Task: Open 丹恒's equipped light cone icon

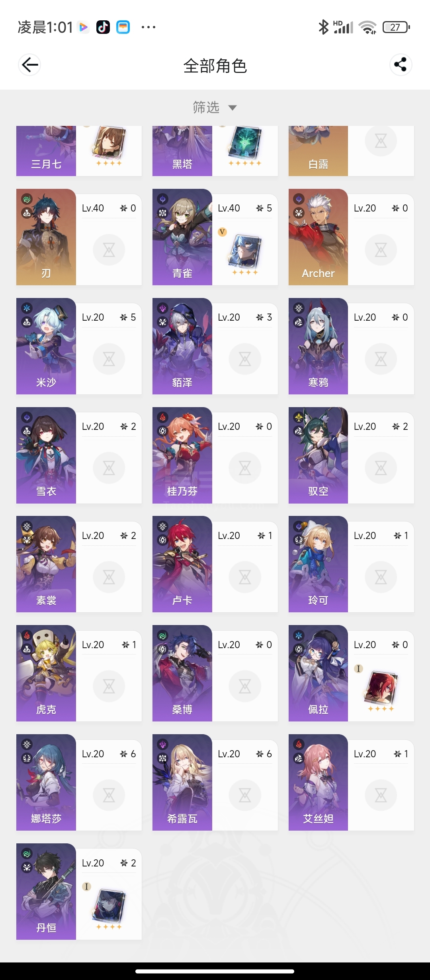Action: point(109,907)
